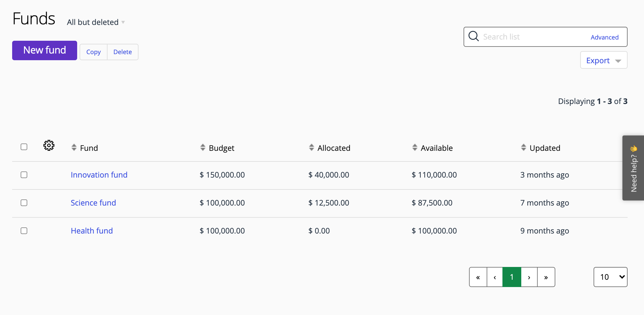The image size is (644, 315).
Task: Sort by the Allocated column arrows
Action: point(311,147)
